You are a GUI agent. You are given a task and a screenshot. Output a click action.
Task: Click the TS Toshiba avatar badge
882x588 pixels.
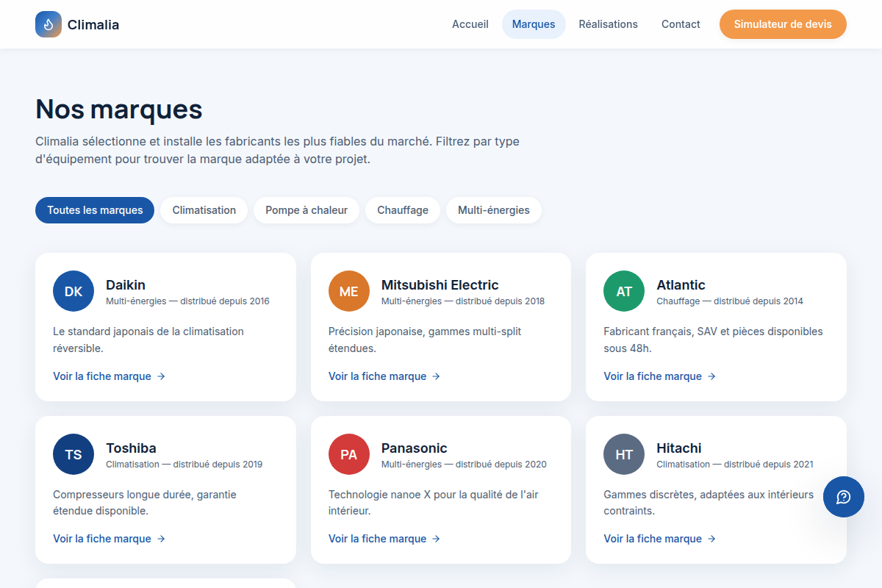coord(73,454)
